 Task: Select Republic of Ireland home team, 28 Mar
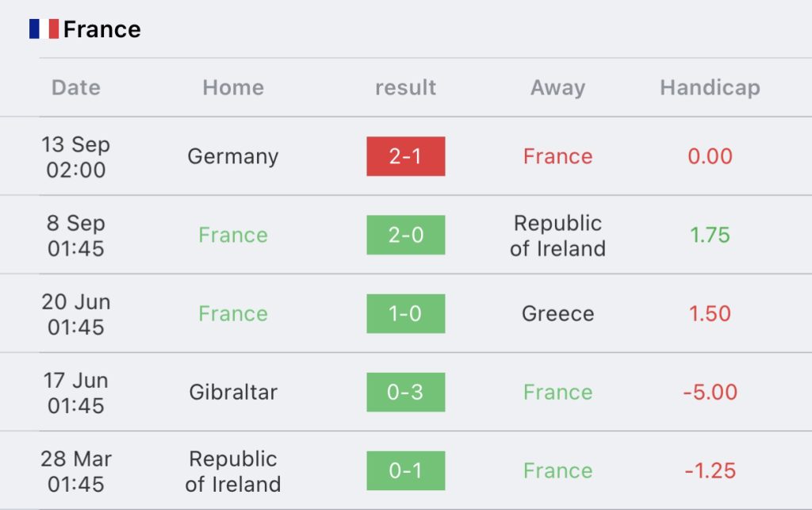pos(233,471)
